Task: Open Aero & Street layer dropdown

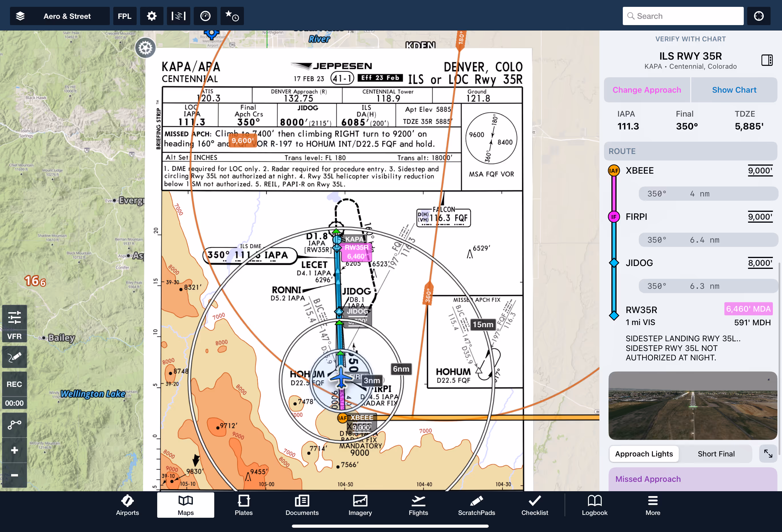Action: (67, 16)
